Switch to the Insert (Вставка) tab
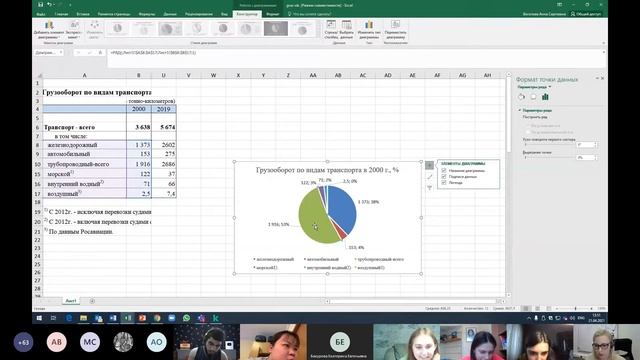 point(83,14)
